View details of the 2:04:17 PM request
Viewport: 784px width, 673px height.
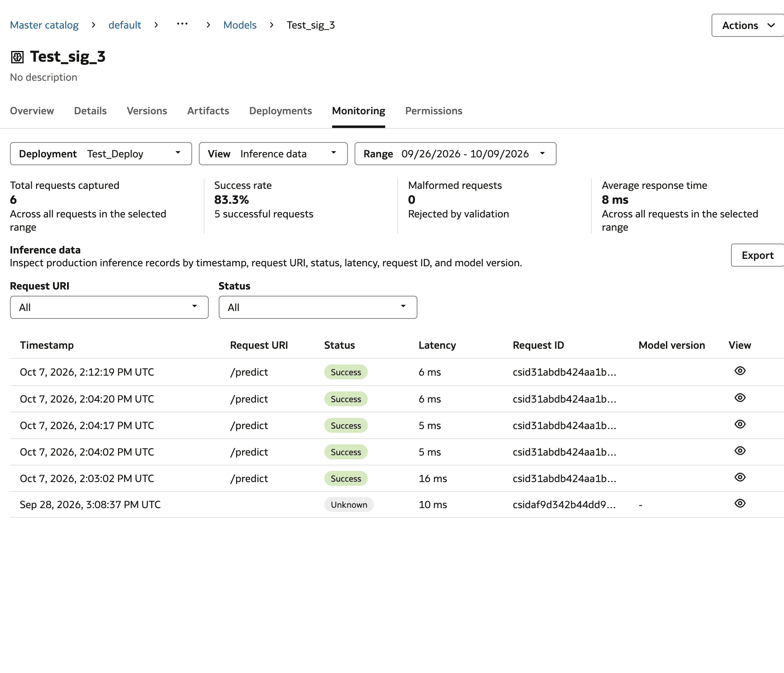(740, 424)
